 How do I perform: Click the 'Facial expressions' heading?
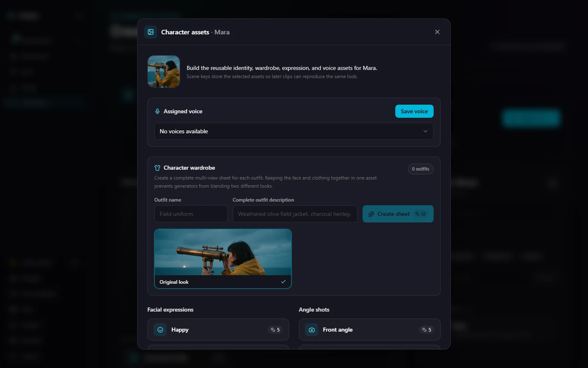pyautogui.click(x=170, y=310)
